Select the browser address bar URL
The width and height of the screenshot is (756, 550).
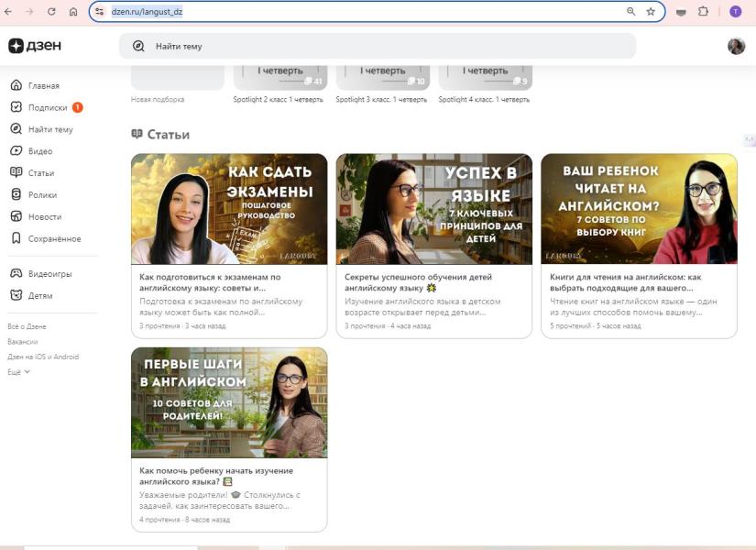147,12
